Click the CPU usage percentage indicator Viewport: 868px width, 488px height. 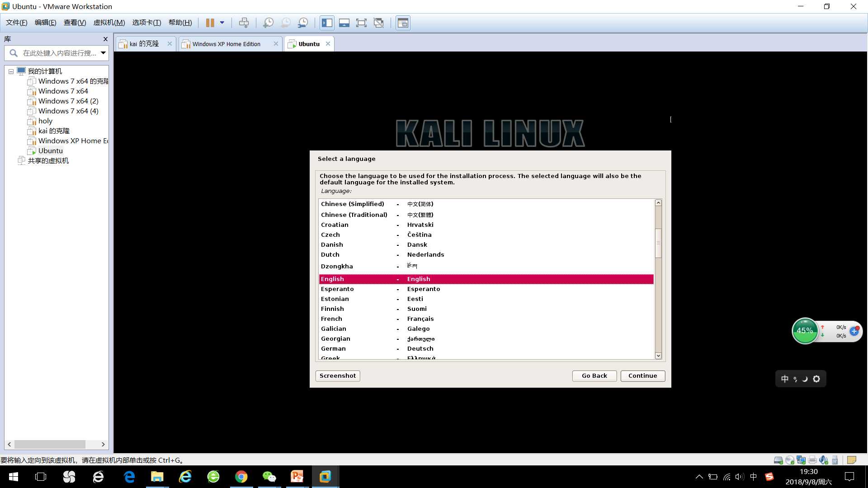(804, 332)
